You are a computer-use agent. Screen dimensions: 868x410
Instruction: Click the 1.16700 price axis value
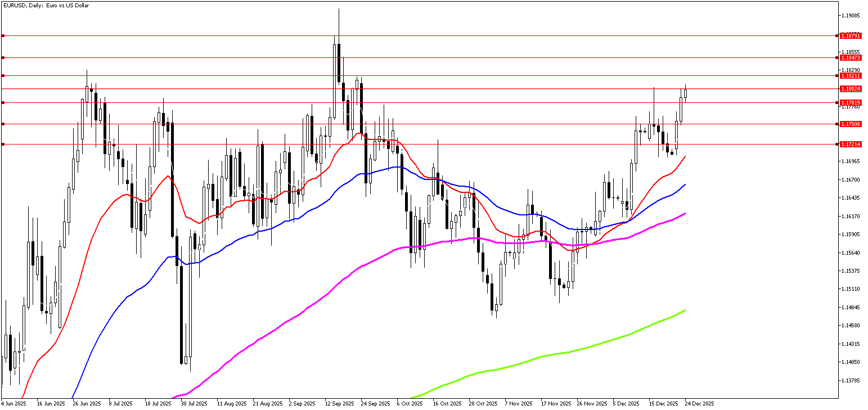(851, 179)
